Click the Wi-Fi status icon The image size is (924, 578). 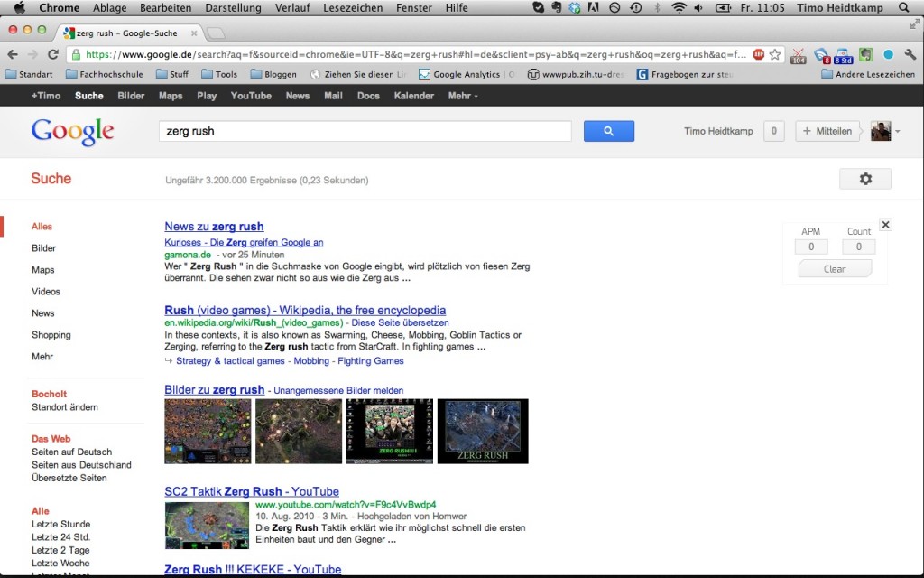(x=679, y=7)
